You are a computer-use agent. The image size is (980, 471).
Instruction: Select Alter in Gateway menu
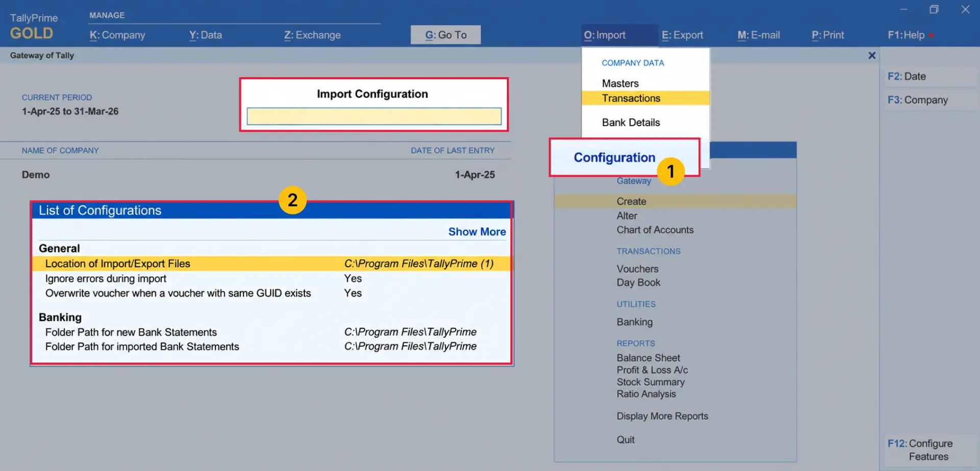[627, 216]
